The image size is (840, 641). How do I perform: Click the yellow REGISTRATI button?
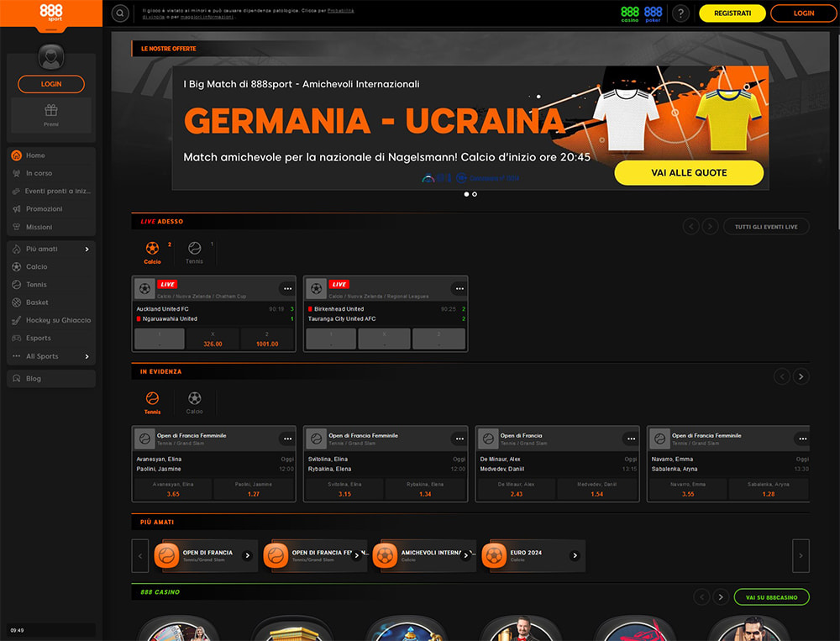pyautogui.click(x=732, y=13)
